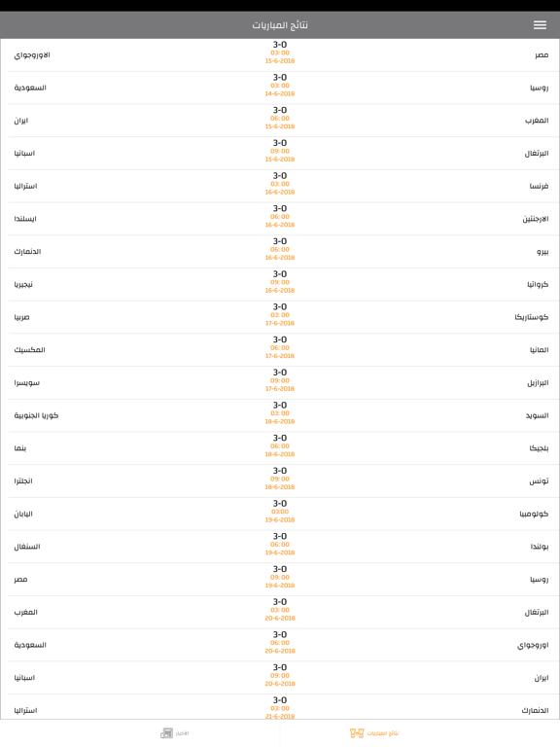Viewport: 560px width, 747px height.
Task: Click team name كرواتيا
Action: coord(538,284)
